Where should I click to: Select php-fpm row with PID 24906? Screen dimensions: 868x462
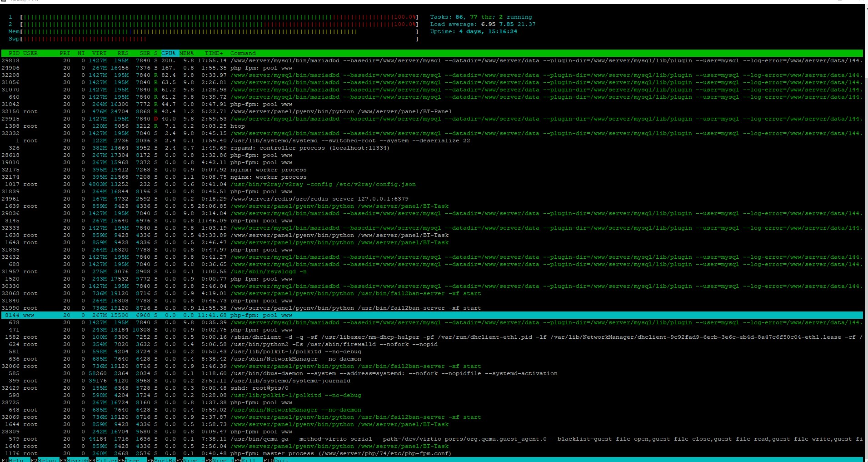click(x=432, y=68)
